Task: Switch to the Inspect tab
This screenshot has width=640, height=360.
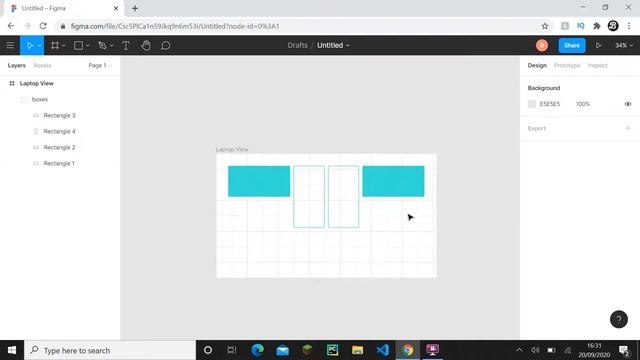Action: pyautogui.click(x=598, y=65)
